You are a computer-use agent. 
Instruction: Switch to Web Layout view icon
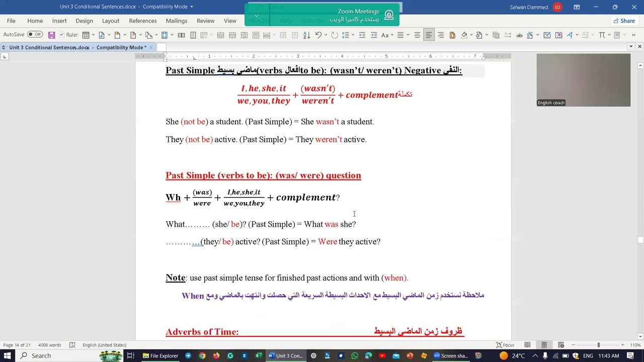tap(560, 345)
